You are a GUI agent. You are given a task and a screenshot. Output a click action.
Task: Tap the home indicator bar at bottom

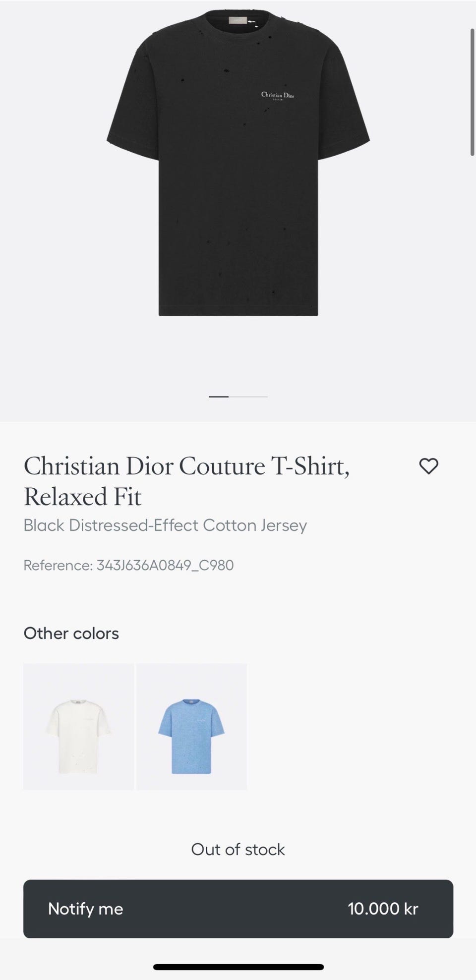[238, 967]
